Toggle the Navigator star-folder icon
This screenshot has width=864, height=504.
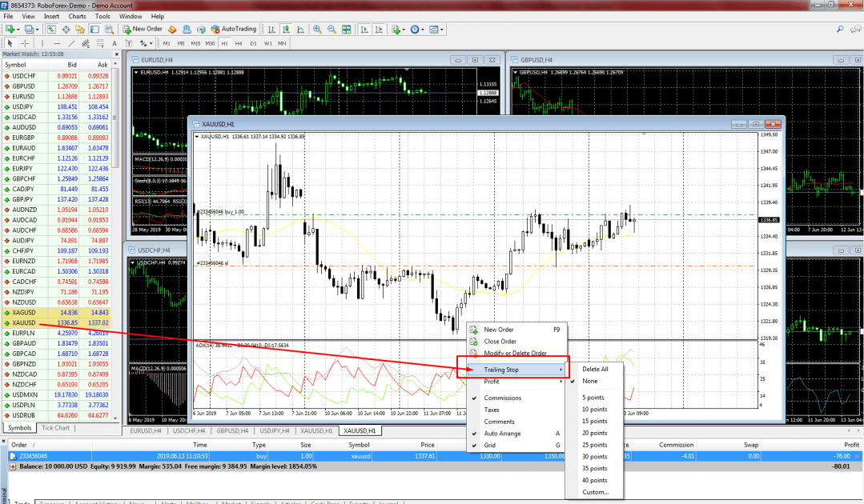[80, 29]
